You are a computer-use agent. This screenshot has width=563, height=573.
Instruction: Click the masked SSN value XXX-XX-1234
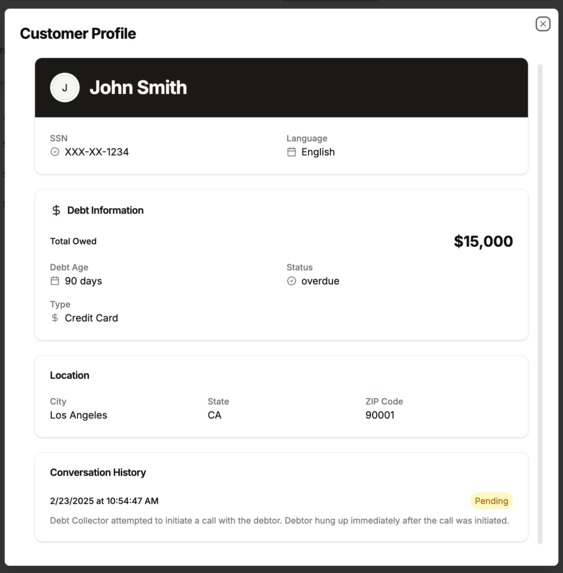coord(97,152)
